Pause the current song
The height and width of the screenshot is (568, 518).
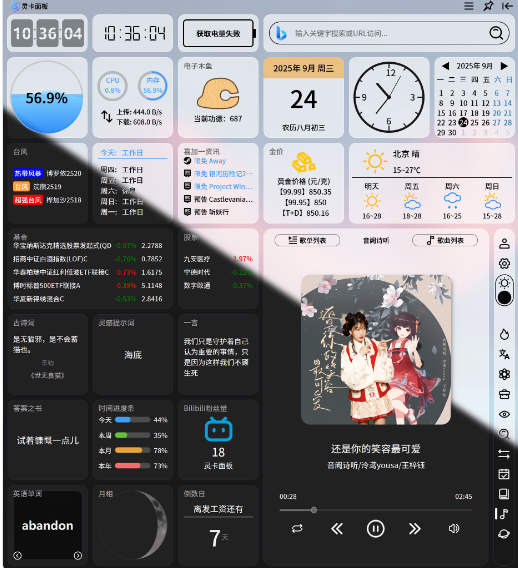click(x=375, y=529)
